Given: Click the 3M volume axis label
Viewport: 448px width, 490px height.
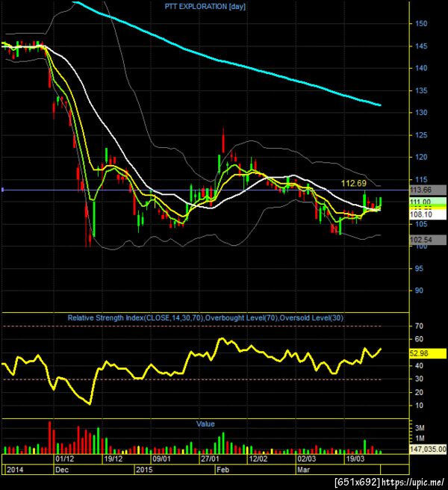Looking at the screenshot, I should [x=420, y=428].
